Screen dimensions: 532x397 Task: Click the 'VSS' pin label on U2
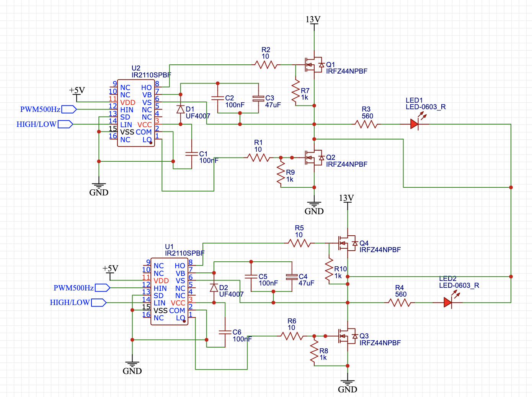[127, 132]
